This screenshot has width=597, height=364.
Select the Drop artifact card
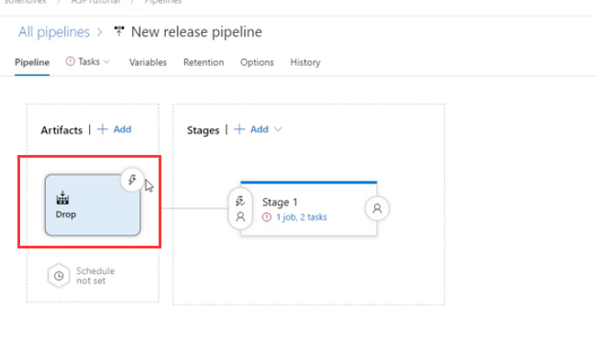point(93,204)
